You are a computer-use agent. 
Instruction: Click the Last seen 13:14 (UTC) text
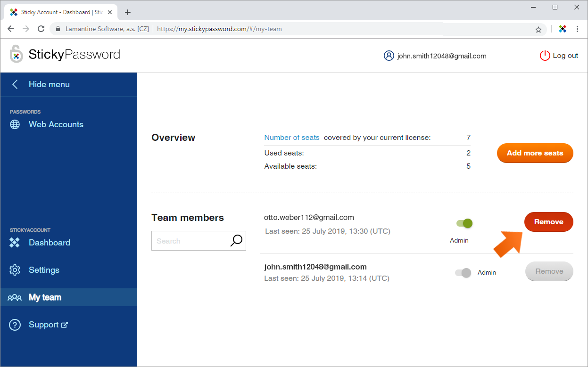pos(327,278)
